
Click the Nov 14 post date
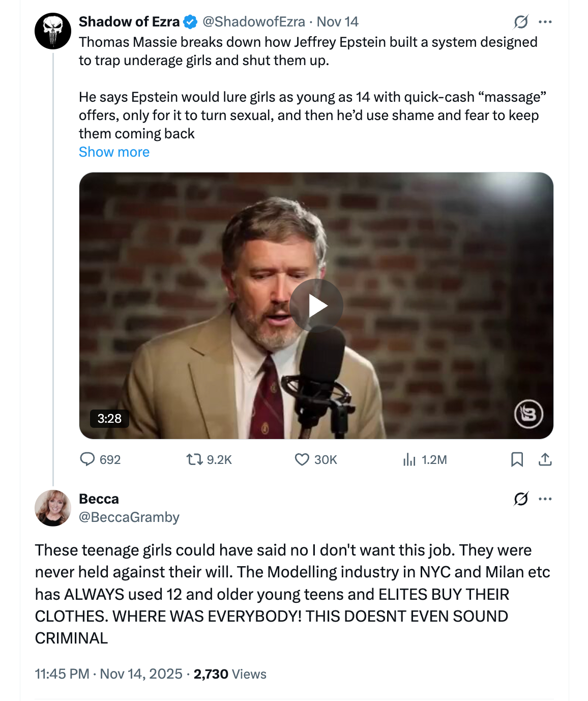pyautogui.click(x=337, y=22)
